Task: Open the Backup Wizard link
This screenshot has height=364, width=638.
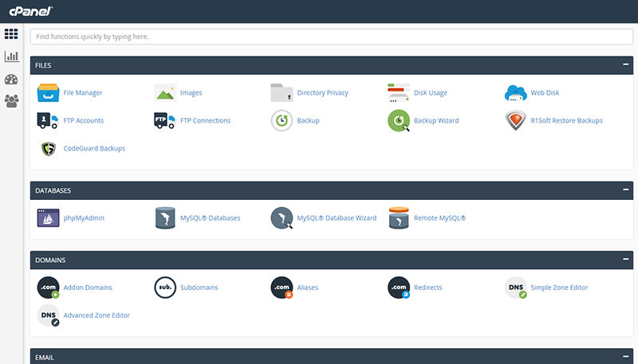Action: click(436, 120)
